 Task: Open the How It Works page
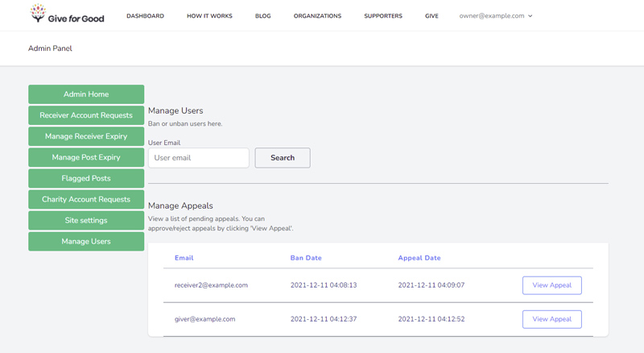click(x=209, y=15)
